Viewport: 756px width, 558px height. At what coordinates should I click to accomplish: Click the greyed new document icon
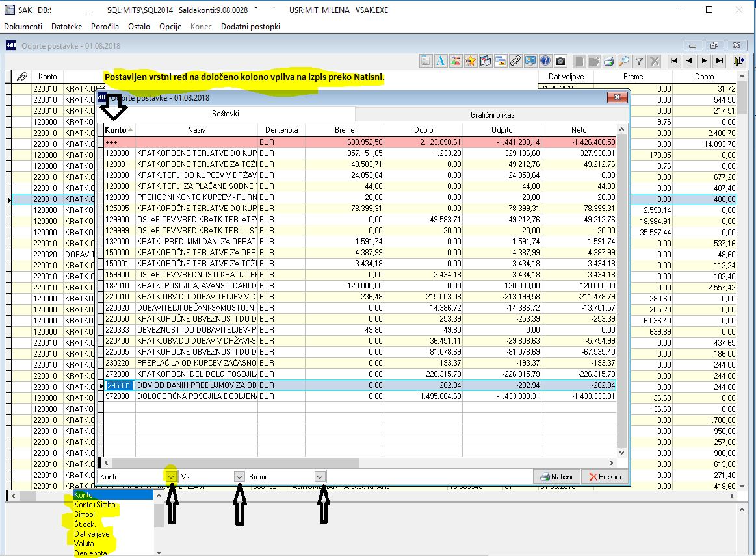579,60
